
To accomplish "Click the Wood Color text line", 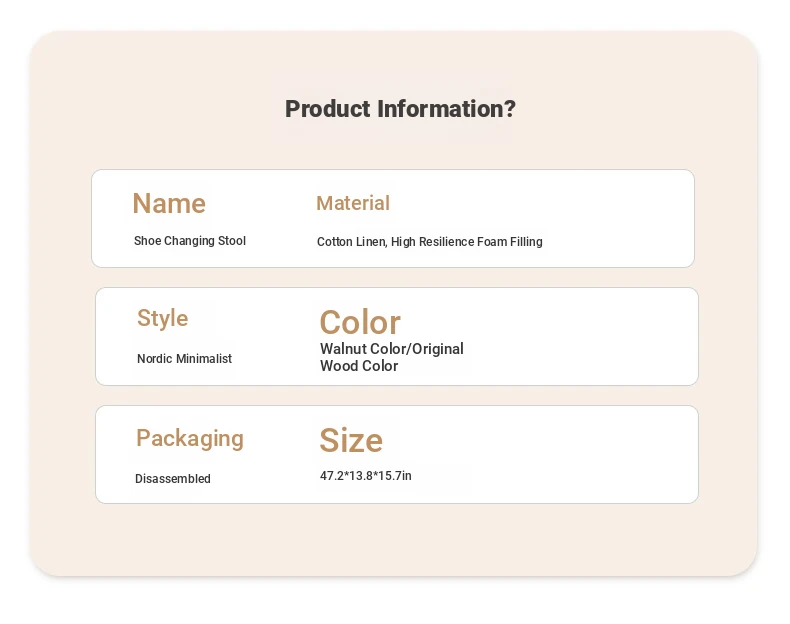I will click(x=359, y=366).
